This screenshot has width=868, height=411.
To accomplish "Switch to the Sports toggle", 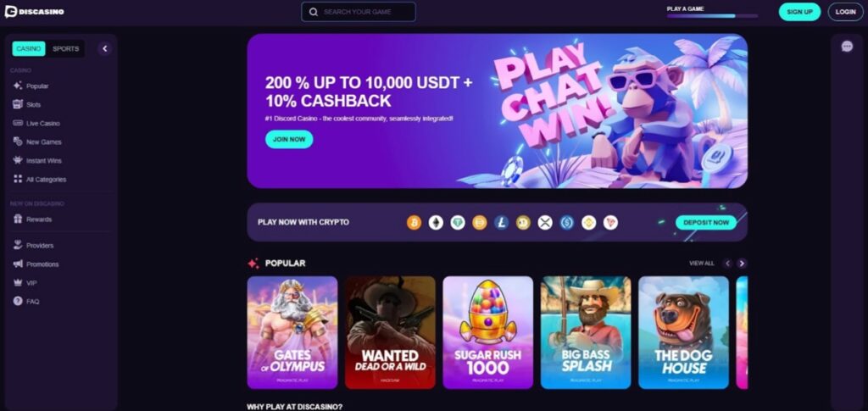I will [x=66, y=48].
